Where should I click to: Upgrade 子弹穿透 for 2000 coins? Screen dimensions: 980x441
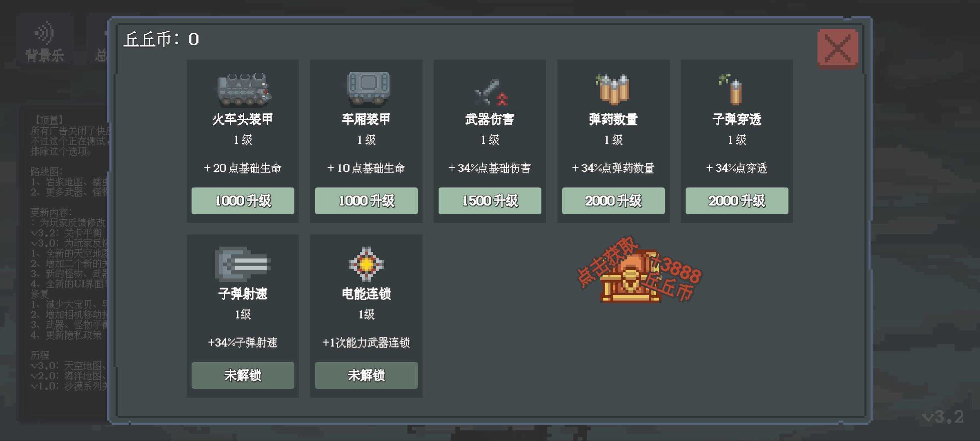click(737, 200)
